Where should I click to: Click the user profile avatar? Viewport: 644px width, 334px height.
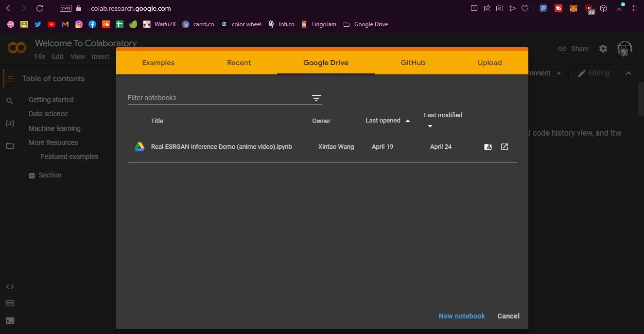[625, 49]
